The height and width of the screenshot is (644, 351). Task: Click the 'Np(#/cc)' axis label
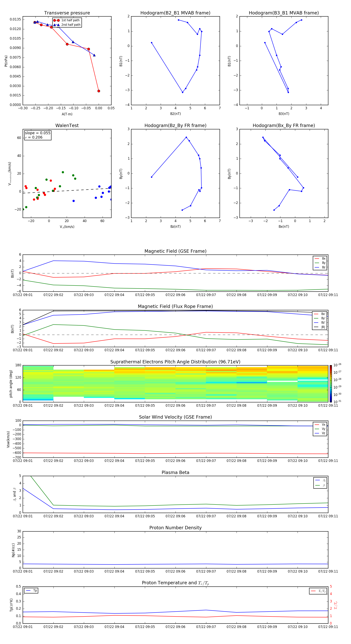13,550
